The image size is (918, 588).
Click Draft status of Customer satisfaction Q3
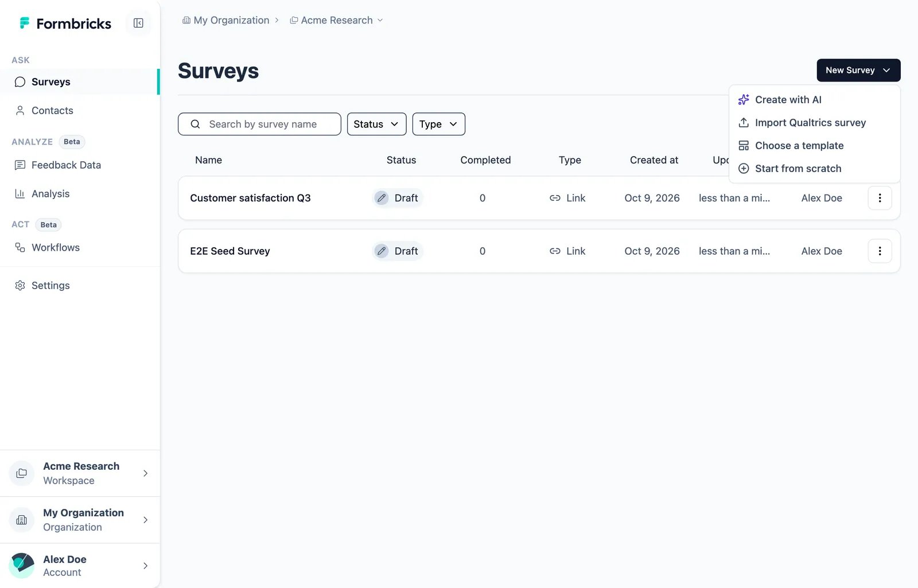pyautogui.click(x=398, y=198)
